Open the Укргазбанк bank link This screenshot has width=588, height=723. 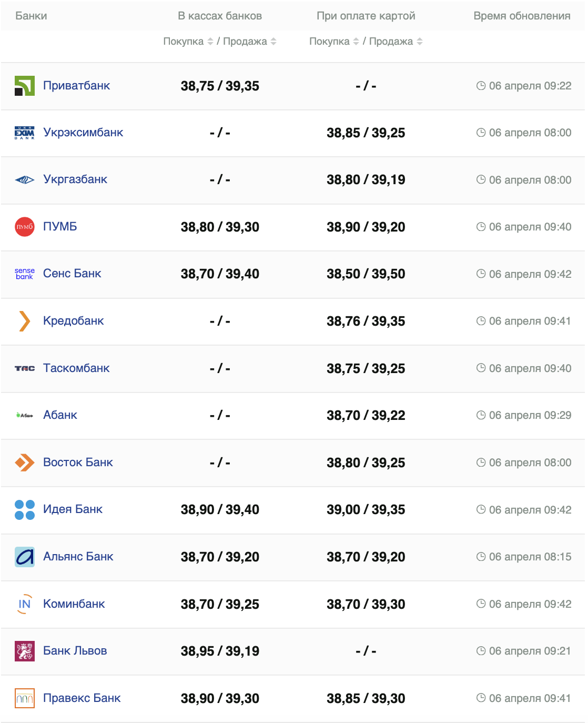[x=75, y=179]
